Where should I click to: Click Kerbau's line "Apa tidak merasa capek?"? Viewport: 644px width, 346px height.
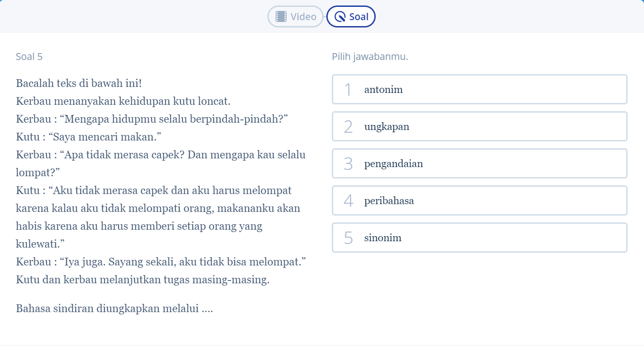[x=161, y=155]
